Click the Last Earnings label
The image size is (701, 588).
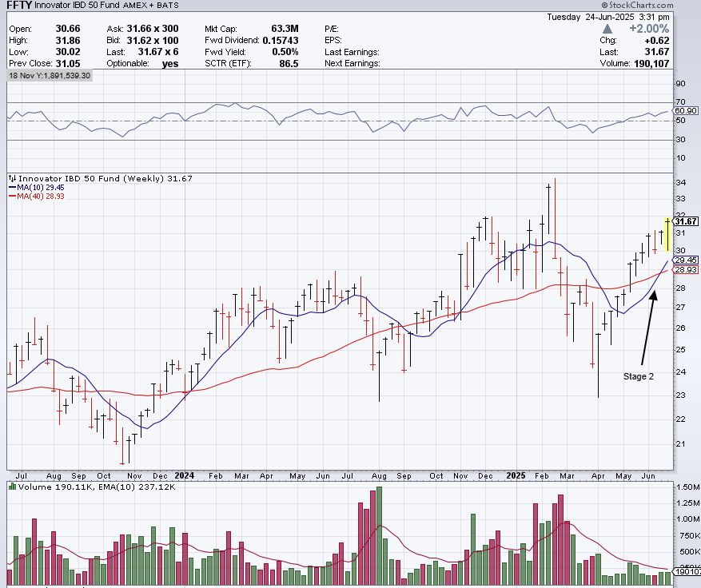(352, 52)
